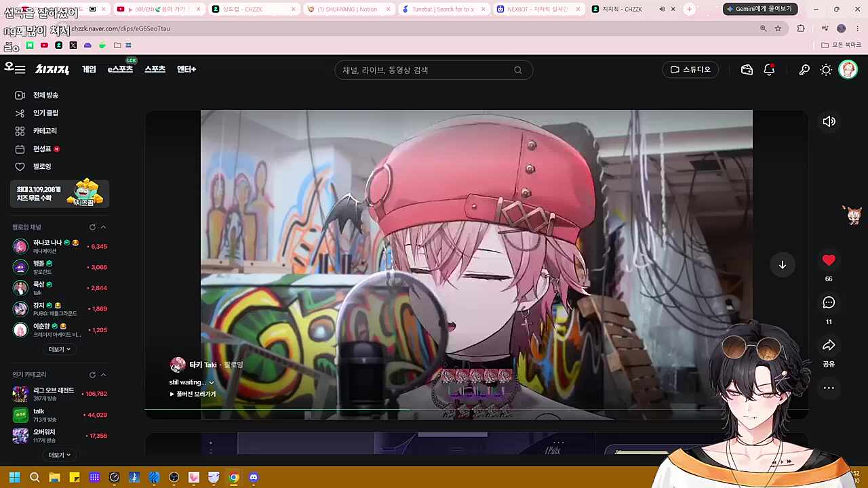Open Discord from the taskbar
Image resolution: width=868 pixels, height=488 pixels.
point(254,477)
